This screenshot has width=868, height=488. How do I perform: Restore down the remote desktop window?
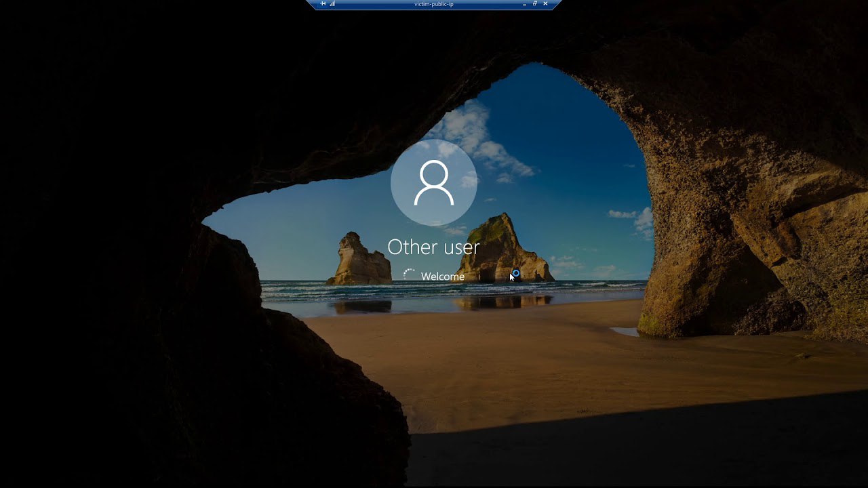pos(535,3)
